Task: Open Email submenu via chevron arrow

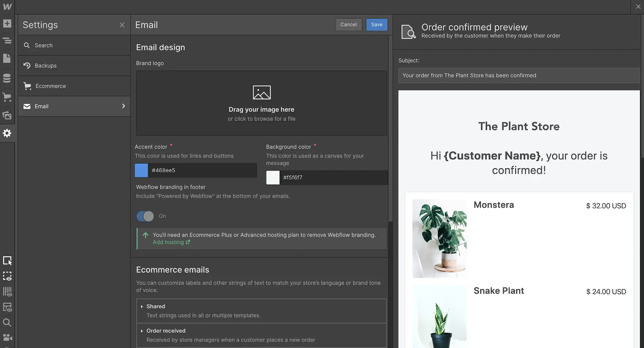Action: click(x=124, y=106)
